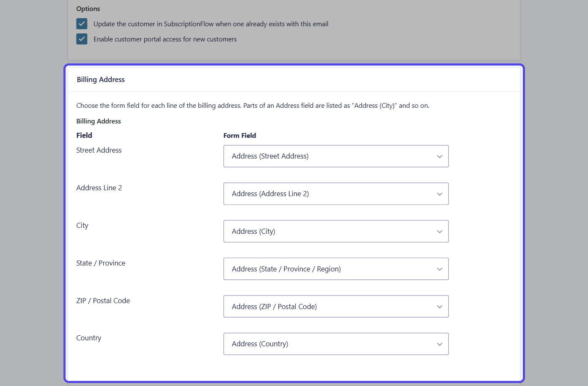Click the Form Field column heading
Screen dimensions: 588x386
coord(239,135)
